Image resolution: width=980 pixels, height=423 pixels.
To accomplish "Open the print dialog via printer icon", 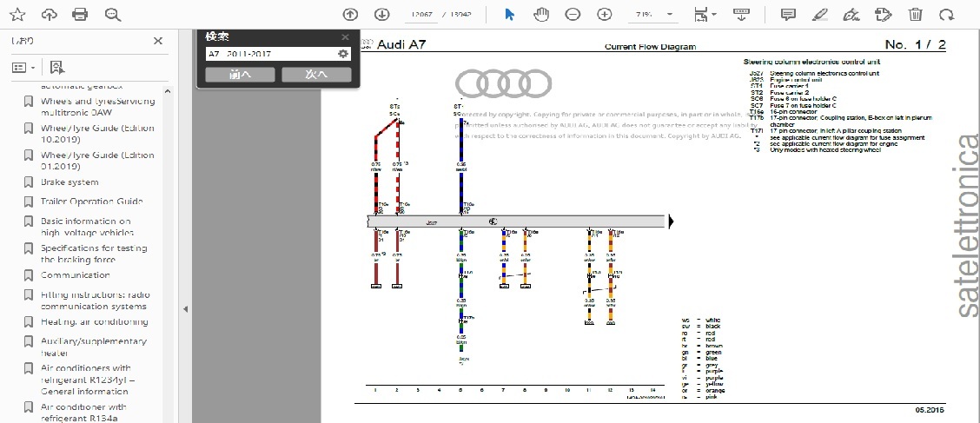I will click(80, 15).
